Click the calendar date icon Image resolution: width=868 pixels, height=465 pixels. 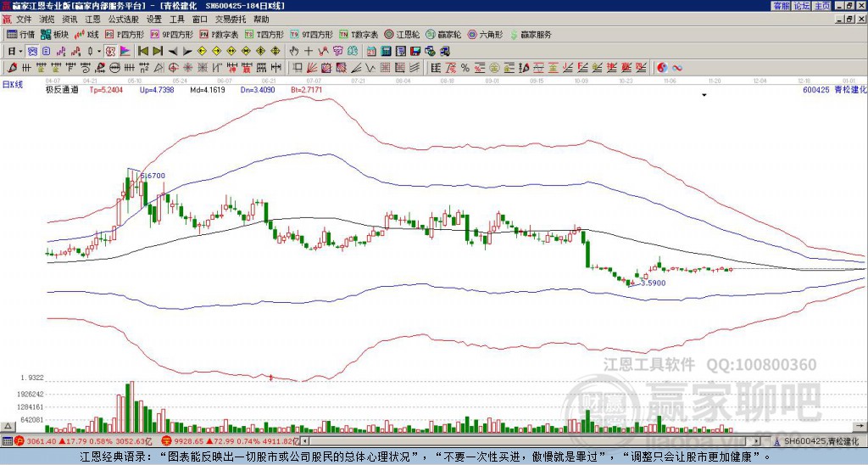coord(371,51)
